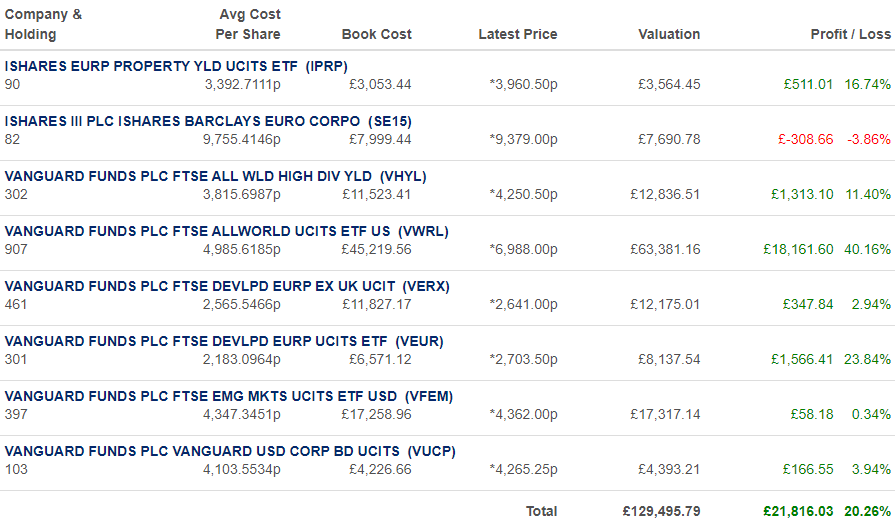Click the Profit / Loss column header

[x=850, y=34]
